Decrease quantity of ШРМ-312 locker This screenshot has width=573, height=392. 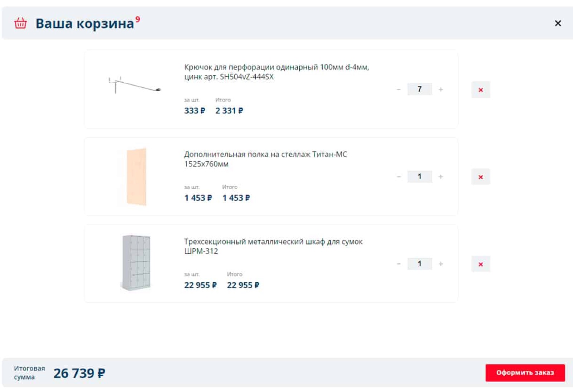[399, 264]
